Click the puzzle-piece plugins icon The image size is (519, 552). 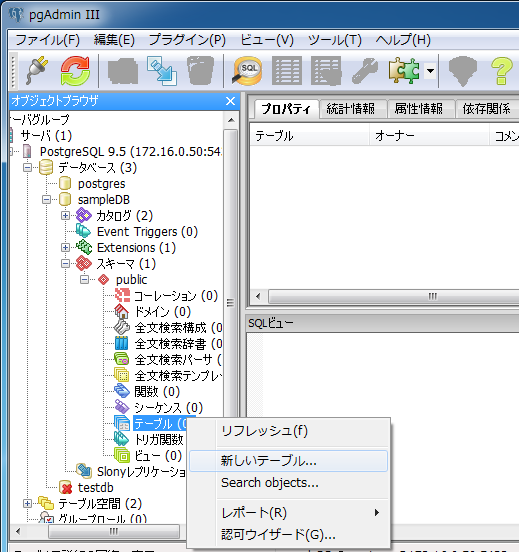pyautogui.click(x=404, y=71)
